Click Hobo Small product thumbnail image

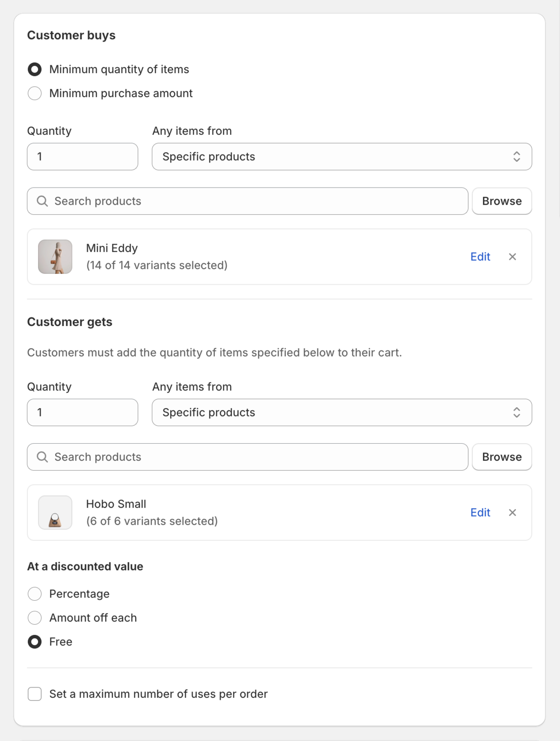point(55,513)
